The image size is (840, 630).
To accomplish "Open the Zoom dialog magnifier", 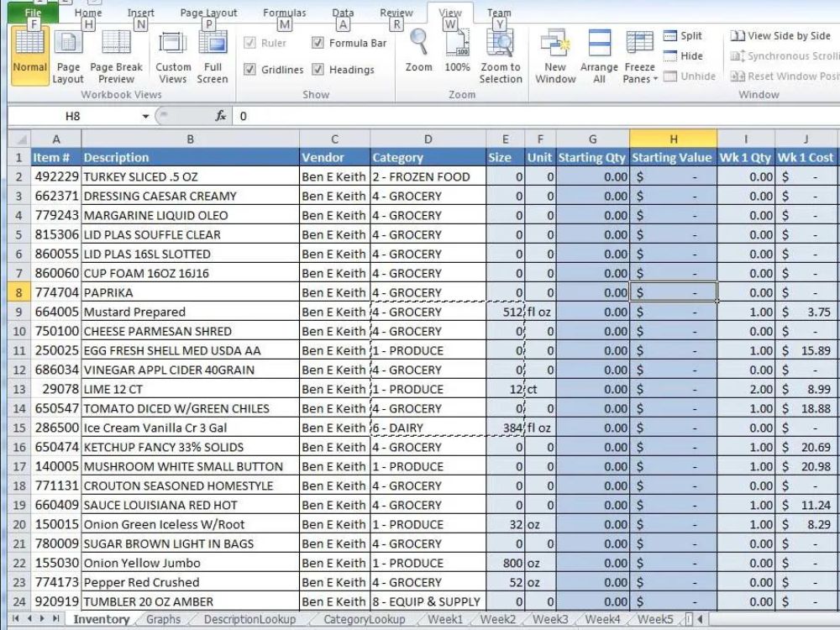I will tap(418, 52).
